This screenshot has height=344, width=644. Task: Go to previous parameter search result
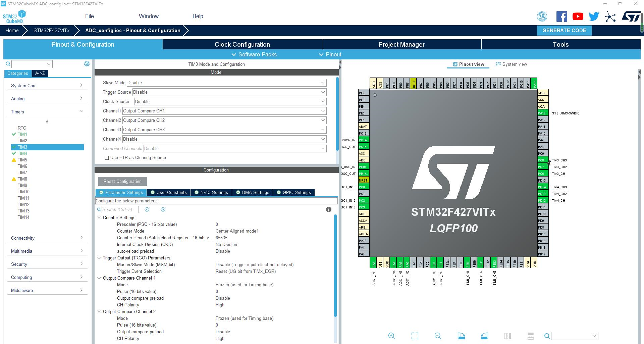(147, 209)
